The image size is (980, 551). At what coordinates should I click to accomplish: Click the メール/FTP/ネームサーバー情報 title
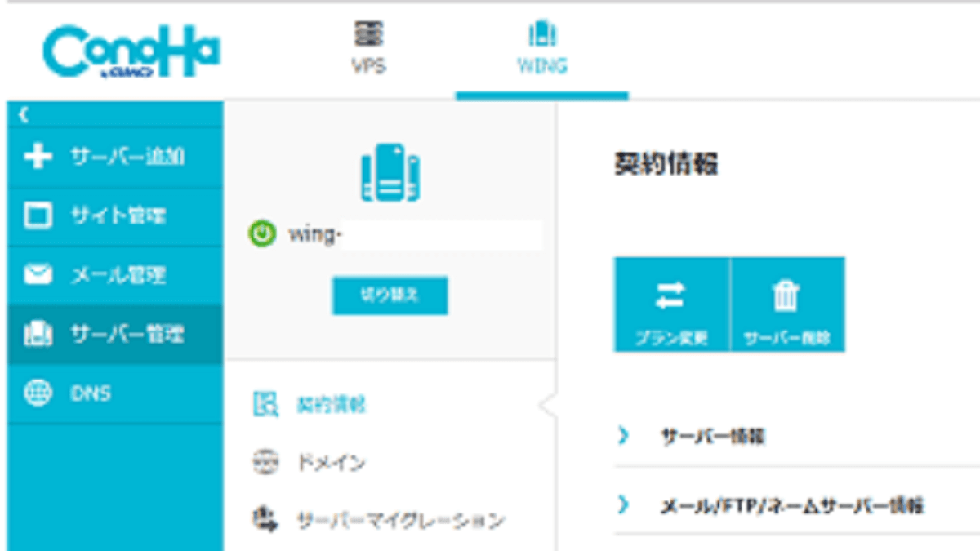(792, 506)
